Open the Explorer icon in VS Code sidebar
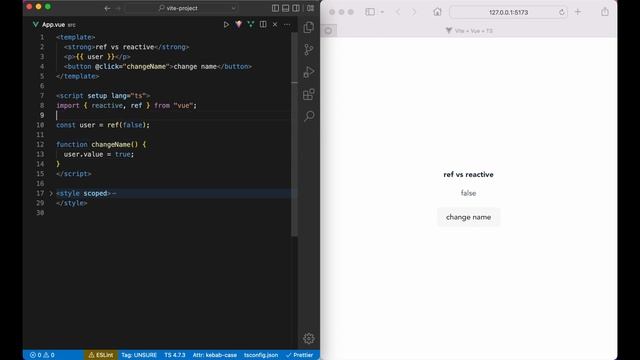Image resolution: width=640 pixels, height=360 pixels. 309,27
